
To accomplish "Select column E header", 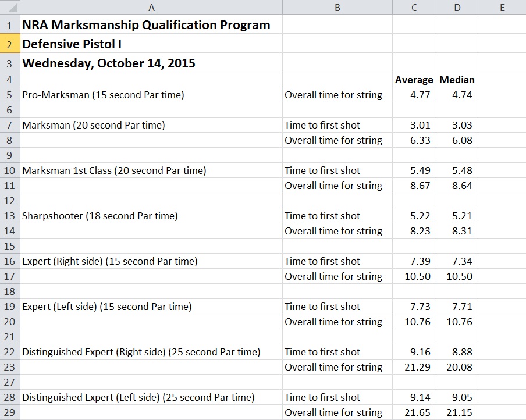I will coord(502,7).
